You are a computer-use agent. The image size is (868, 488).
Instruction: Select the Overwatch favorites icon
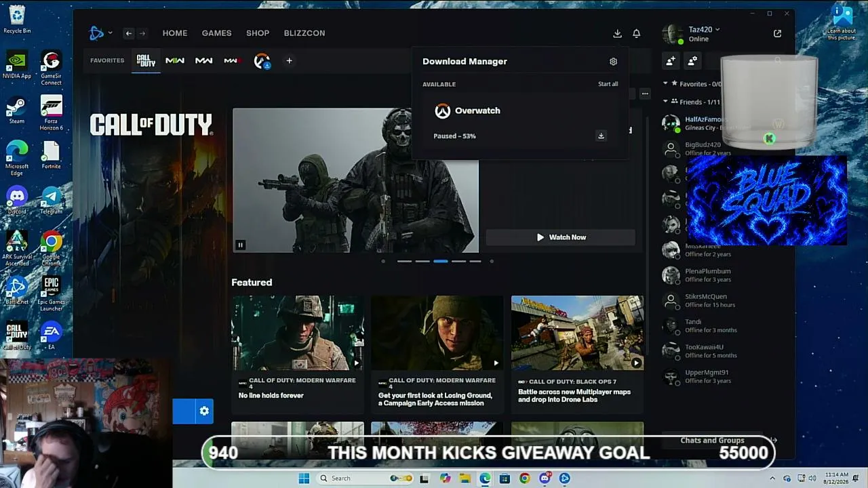tap(262, 61)
